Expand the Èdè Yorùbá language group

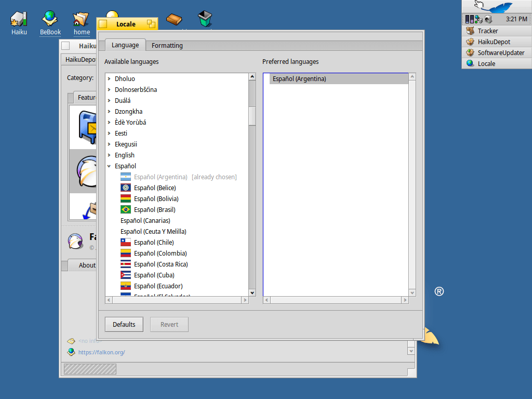pyautogui.click(x=109, y=122)
